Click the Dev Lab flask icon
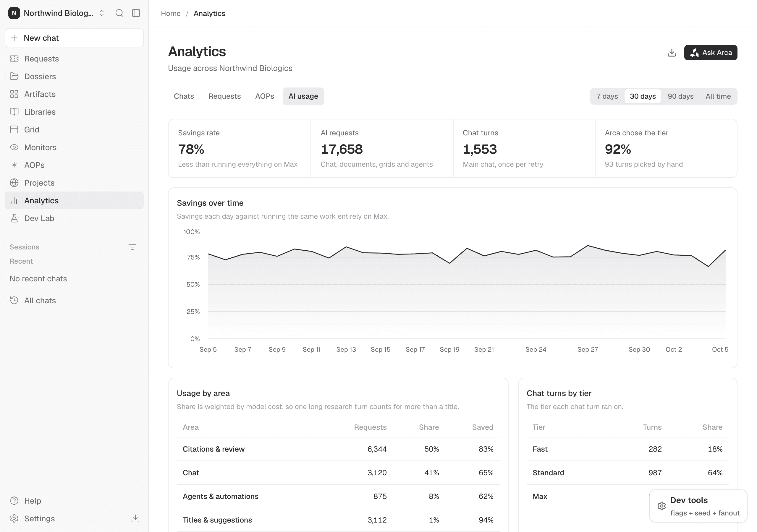This screenshot has width=757, height=532. coord(14,218)
